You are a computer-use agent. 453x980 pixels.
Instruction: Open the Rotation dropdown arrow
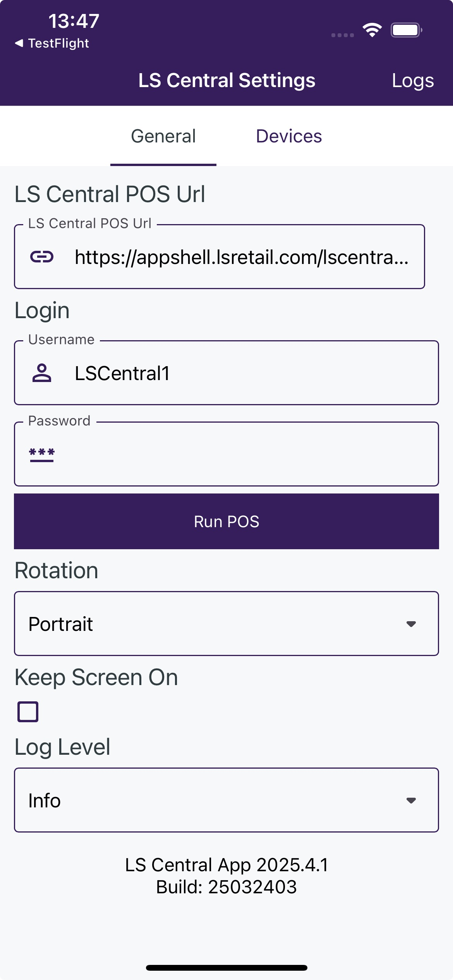(x=411, y=624)
